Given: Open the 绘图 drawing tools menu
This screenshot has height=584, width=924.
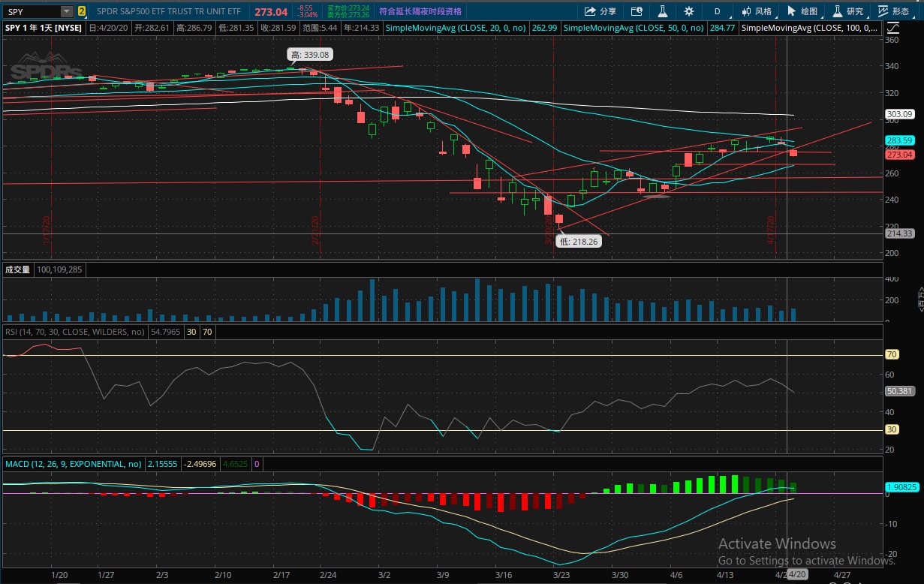Looking at the screenshot, I should [802, 11].
